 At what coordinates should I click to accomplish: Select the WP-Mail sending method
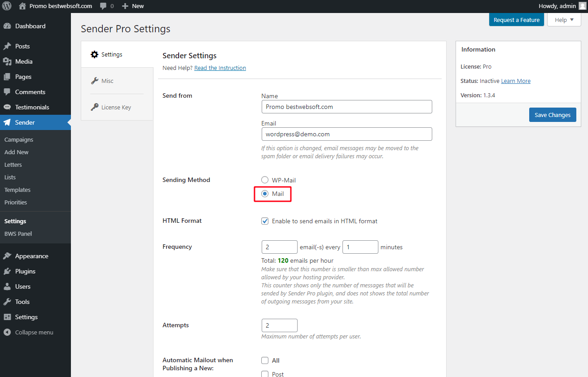click(265, 180)
